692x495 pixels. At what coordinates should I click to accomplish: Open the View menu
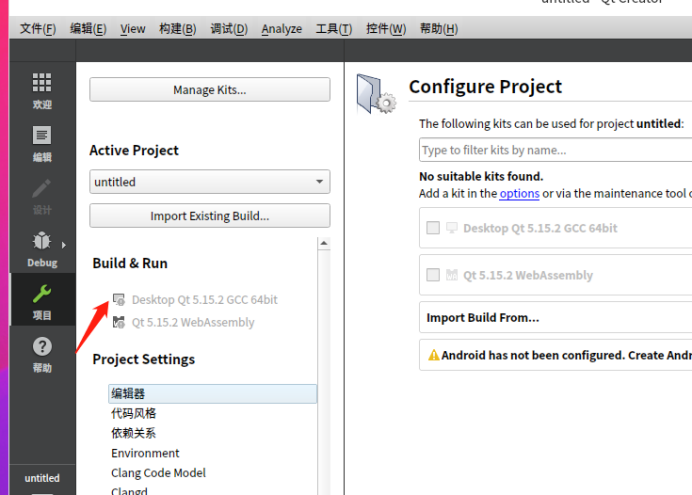coord(133,29)
